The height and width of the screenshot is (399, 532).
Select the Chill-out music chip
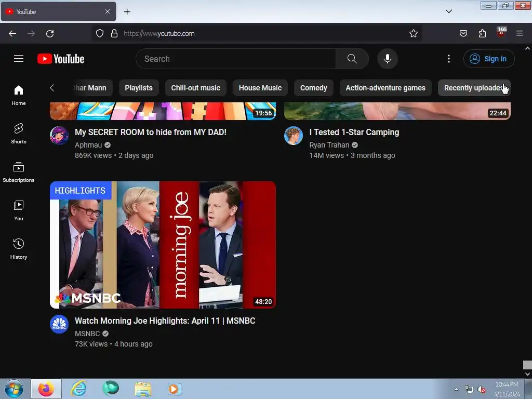coord(196,88)
